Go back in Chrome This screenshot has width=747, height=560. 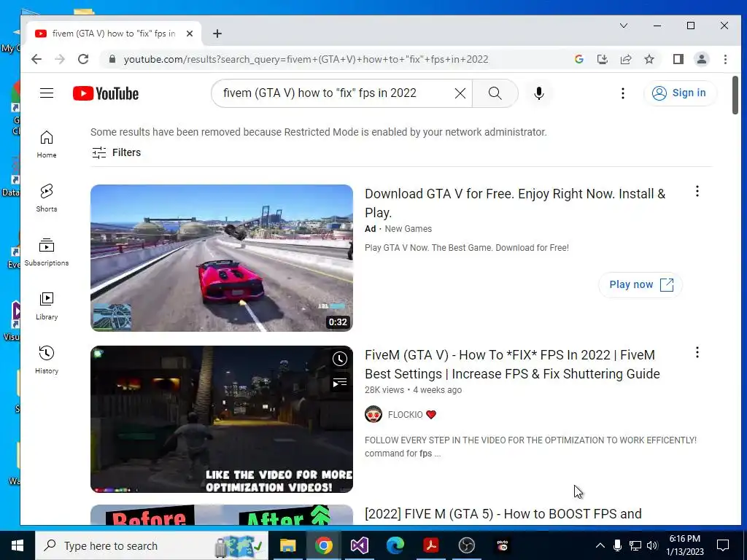click(36, 59)
